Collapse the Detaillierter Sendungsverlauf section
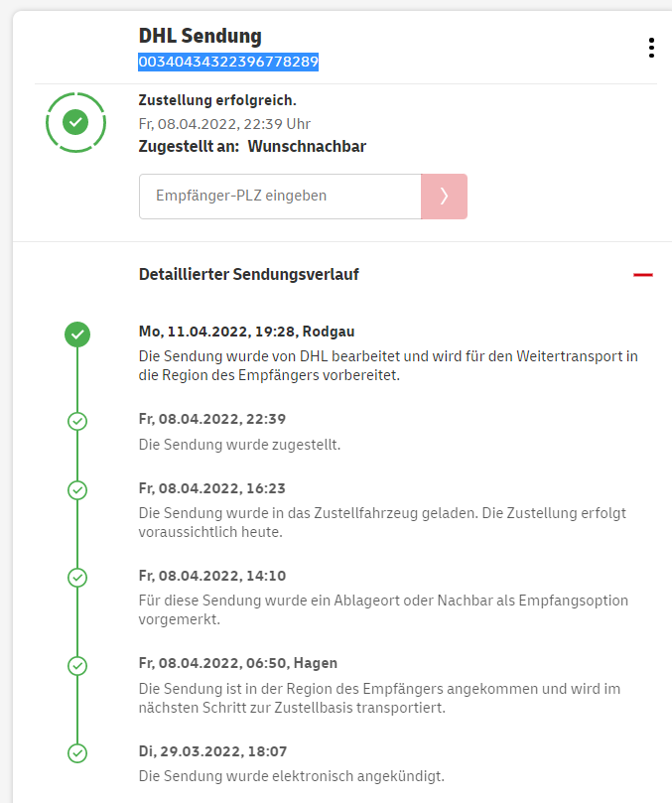The image size is (672, 803). click(643, 275)
